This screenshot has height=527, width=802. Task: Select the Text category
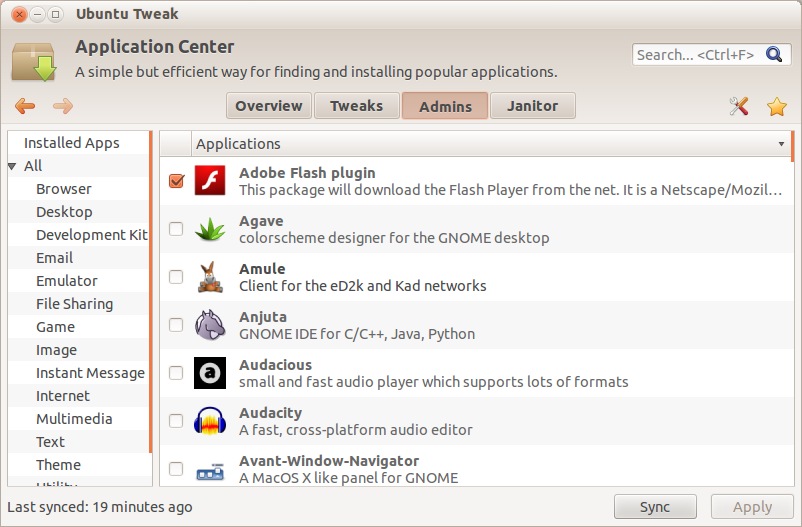[50, 442]
